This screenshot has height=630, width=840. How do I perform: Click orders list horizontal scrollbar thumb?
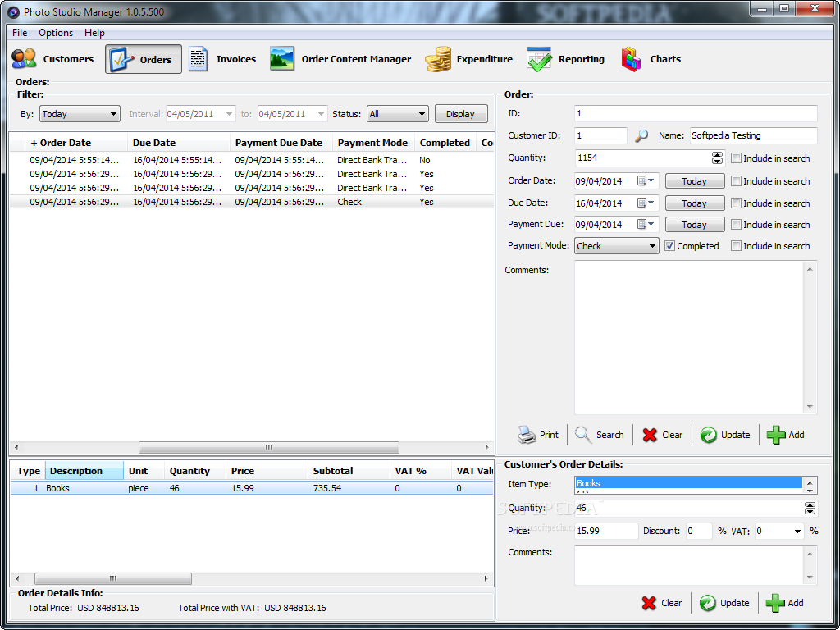(269, 447)
